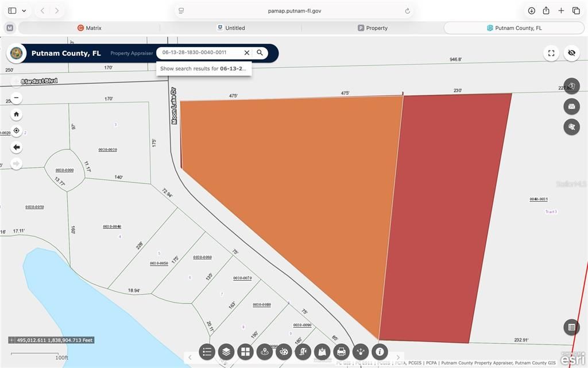
Task: Clear the parcel search field
Action: pos(246,52)
